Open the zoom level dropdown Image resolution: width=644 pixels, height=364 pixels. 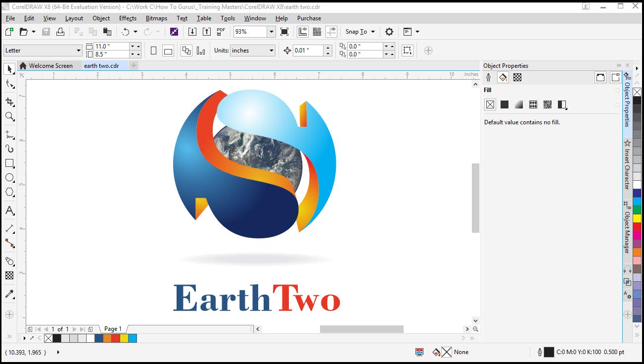(271, 32)
